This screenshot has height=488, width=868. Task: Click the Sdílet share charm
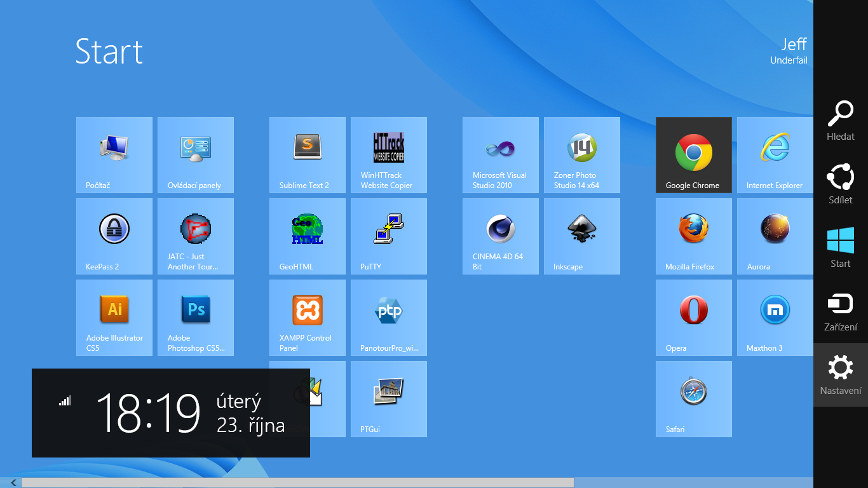coord(840,184)
